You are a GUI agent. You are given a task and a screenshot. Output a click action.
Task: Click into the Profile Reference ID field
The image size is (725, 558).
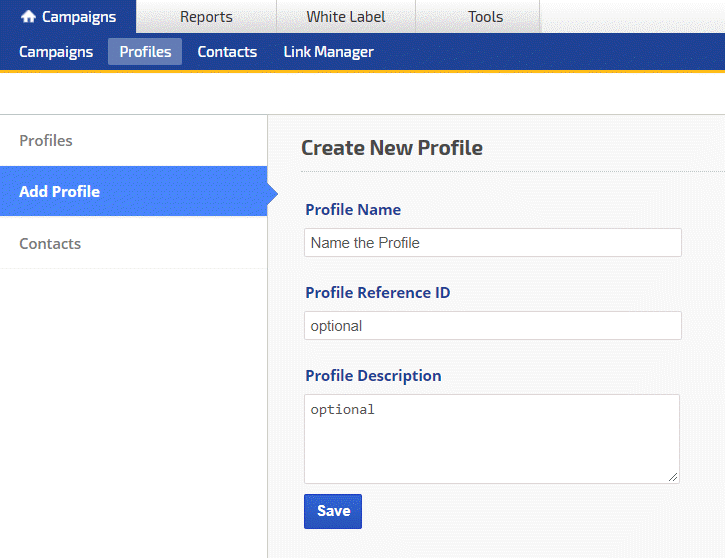tap(492, 326)
